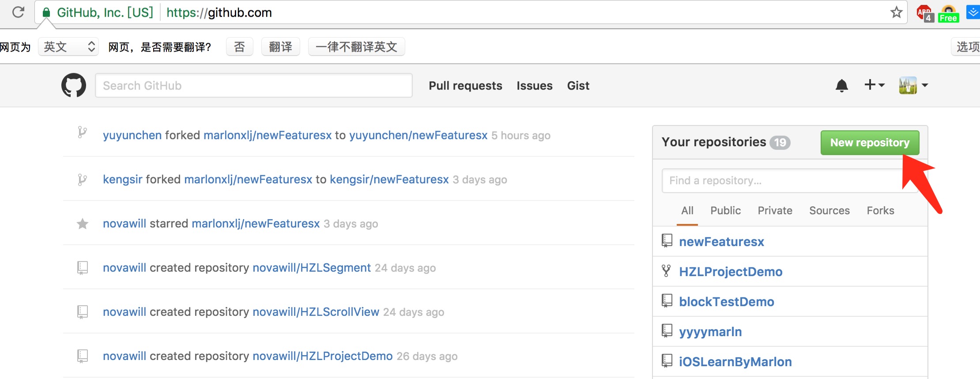The width and height of the screenshot is (980, 379).
Task: Click the star icon beside novawill starred
Action: coord(83,224)
